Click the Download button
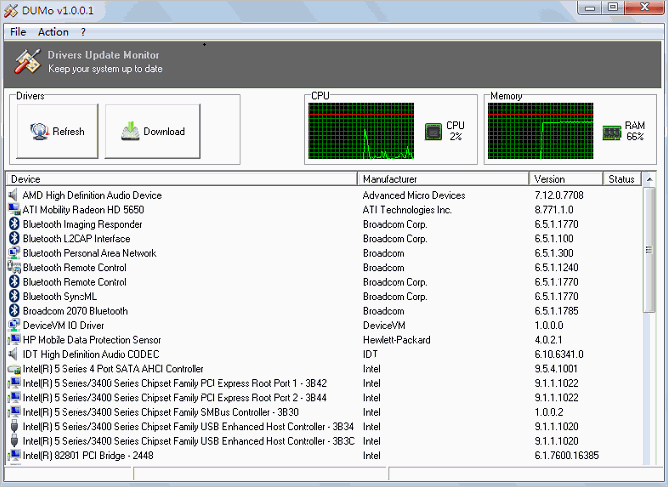This screenshot has width=668, height=487. tap(153, 131)
